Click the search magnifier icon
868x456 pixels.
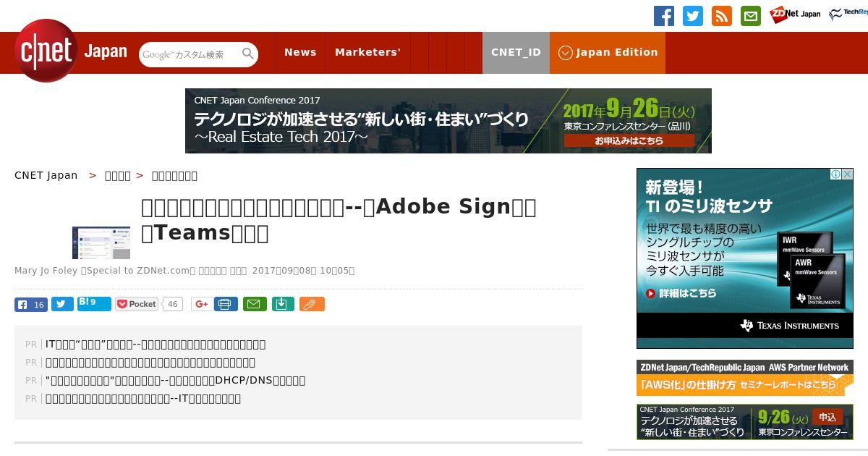[x=248, y=54]
